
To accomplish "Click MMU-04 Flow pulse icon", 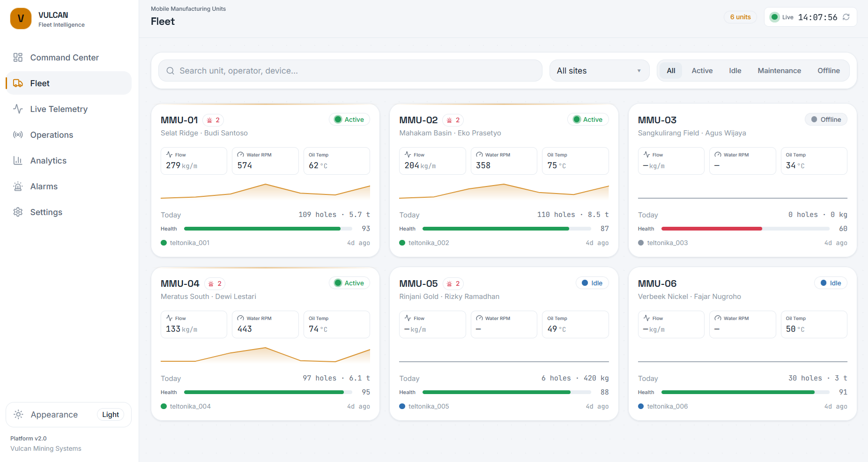I will (x=170, y=318).
